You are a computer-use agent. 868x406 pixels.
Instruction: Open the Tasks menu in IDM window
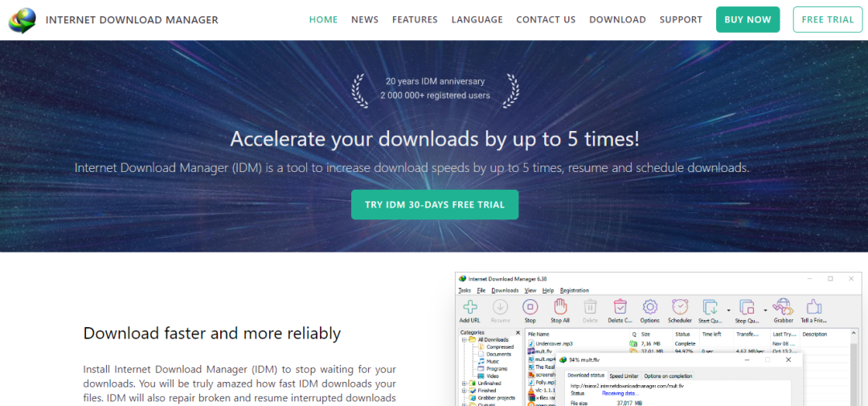pos(465,290)
